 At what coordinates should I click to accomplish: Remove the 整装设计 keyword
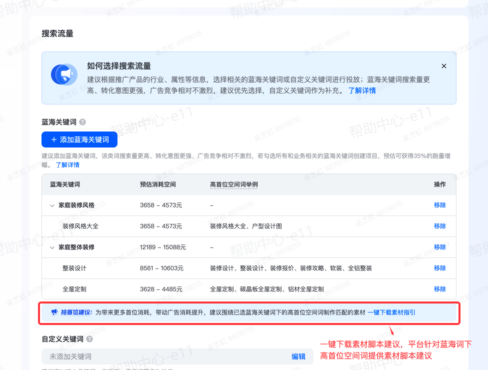(x=440, y=268)
